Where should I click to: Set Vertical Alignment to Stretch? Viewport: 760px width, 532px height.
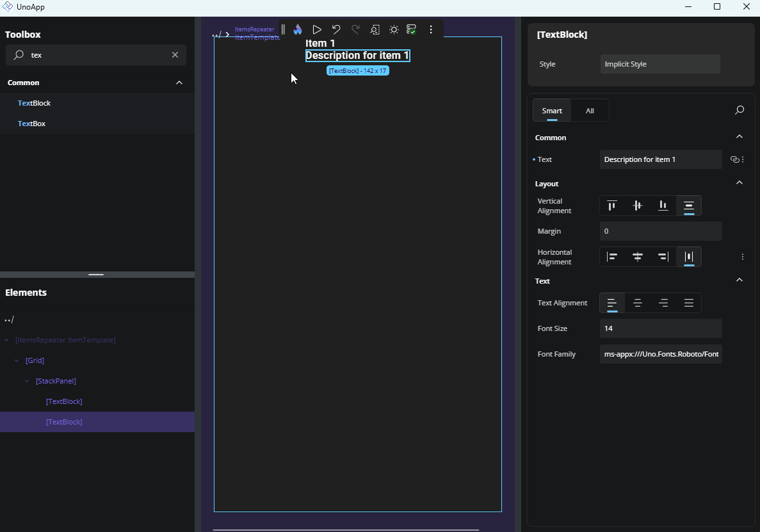coord(688,206)
